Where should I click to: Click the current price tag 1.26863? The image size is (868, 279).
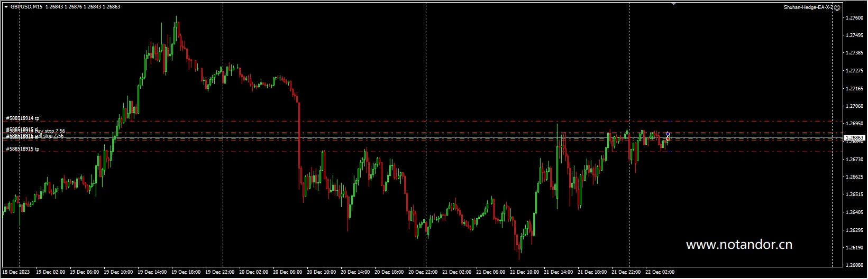pos(852,137)
